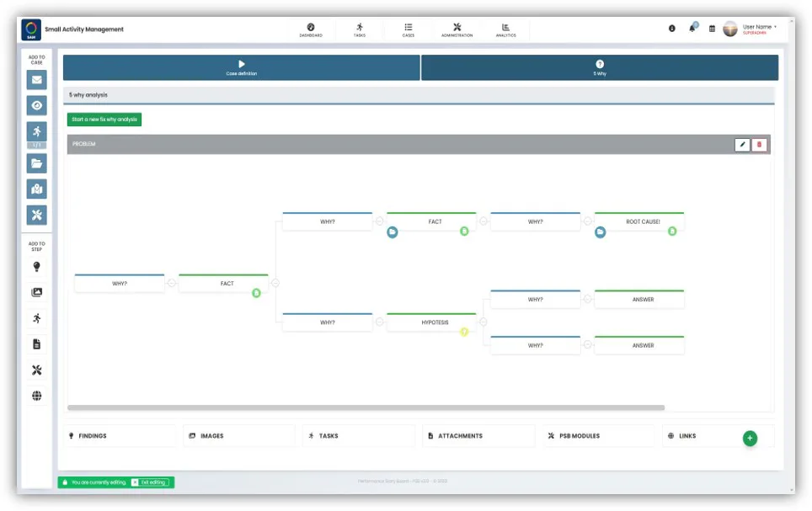Image resolution: width=812 pixels, height=511 pixels.
Task: Click the 'You are currently editing' lock indicator
Action: point(65,482)
